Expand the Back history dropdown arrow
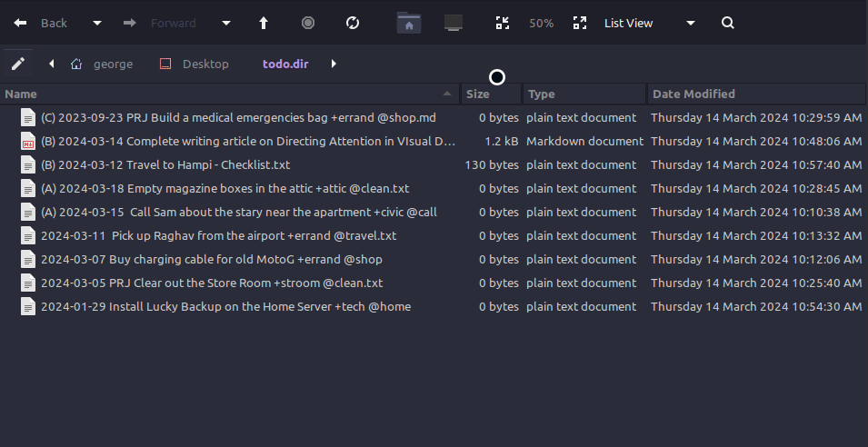 [x=97, y=23]
